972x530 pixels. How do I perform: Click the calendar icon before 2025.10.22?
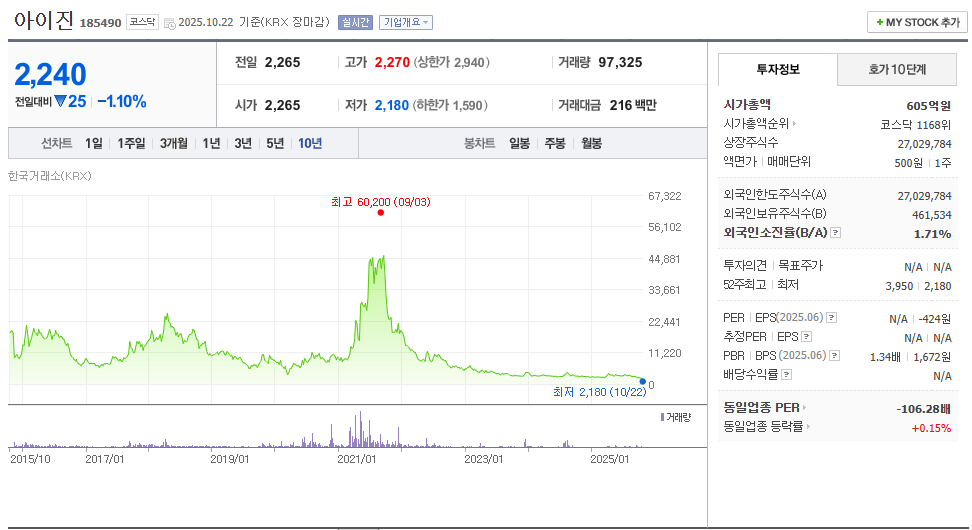point(169,24)
